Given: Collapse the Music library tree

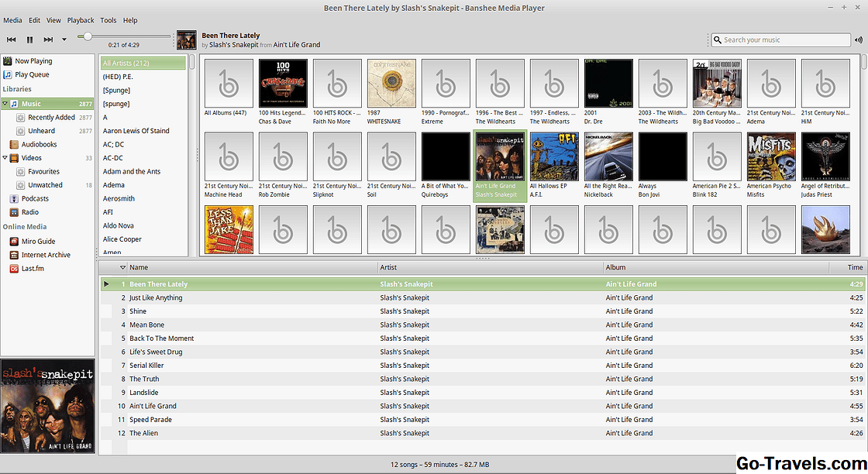Looking at the screenshot, I should click(5, 104).
